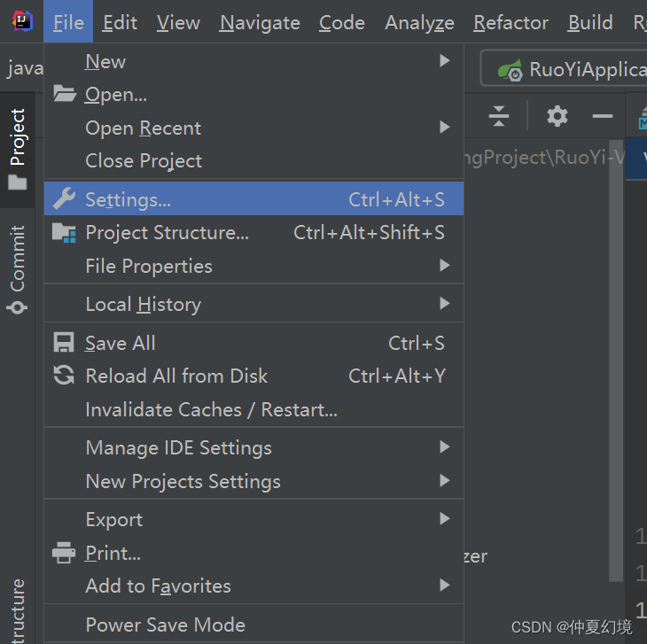This screenshot has height=644, width=647.
Task: Open the Analyze menu
Action: (419, 22)
